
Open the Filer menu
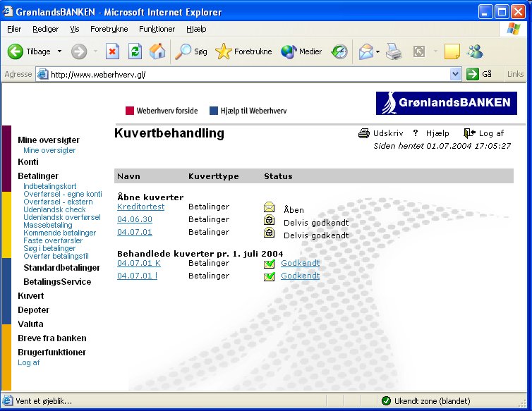14,29
